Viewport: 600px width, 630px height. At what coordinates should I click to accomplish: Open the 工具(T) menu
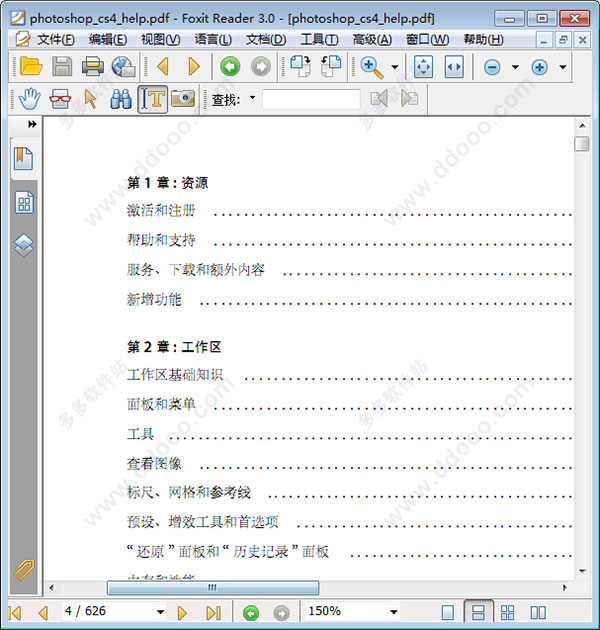[x=319, y=39]
